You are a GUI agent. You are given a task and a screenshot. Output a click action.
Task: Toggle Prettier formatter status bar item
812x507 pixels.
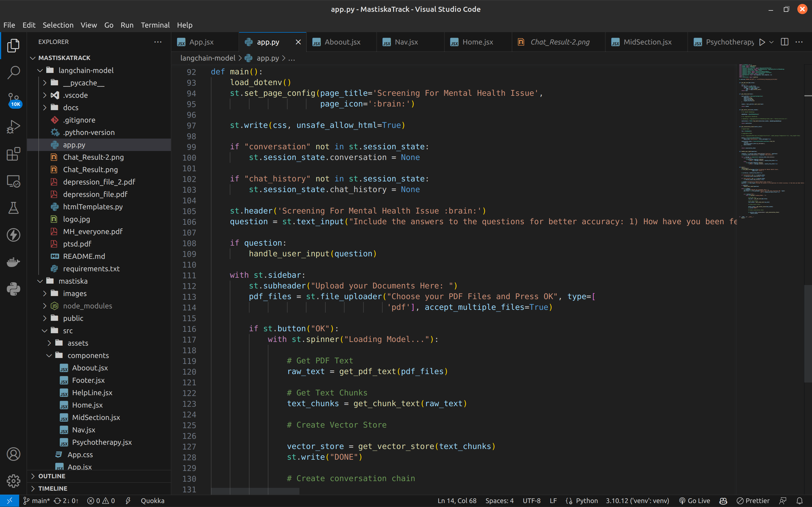pyautogui.click(x=753, y=501)
